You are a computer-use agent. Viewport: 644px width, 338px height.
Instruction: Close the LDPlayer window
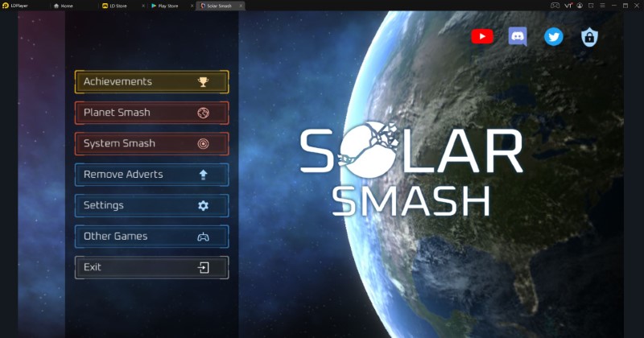coord(637,6)
